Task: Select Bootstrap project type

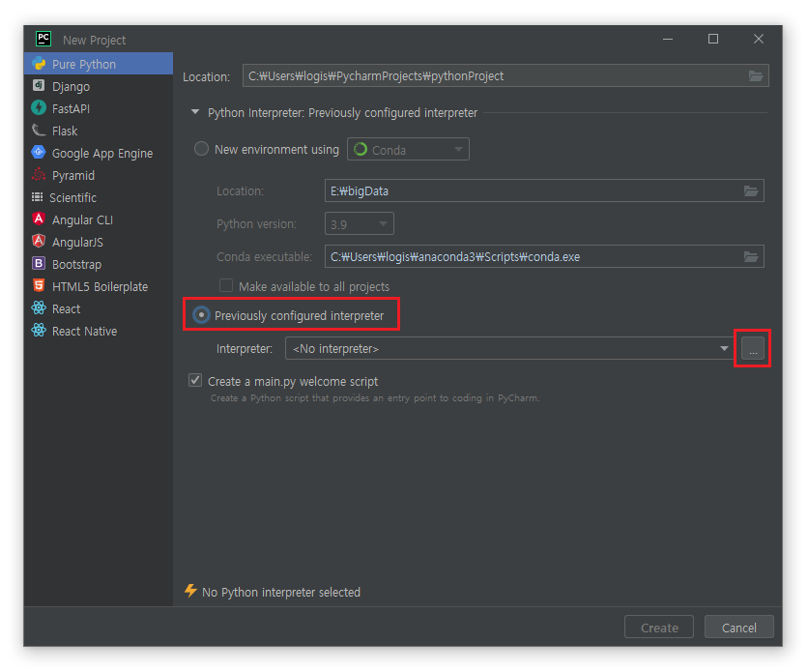Action: coord(99,264)
